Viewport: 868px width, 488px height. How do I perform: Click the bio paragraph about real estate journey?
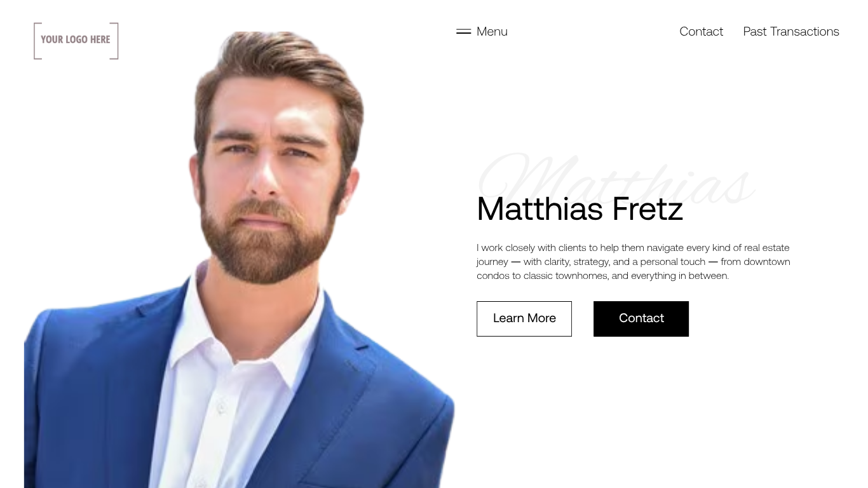tap(634, 262)
